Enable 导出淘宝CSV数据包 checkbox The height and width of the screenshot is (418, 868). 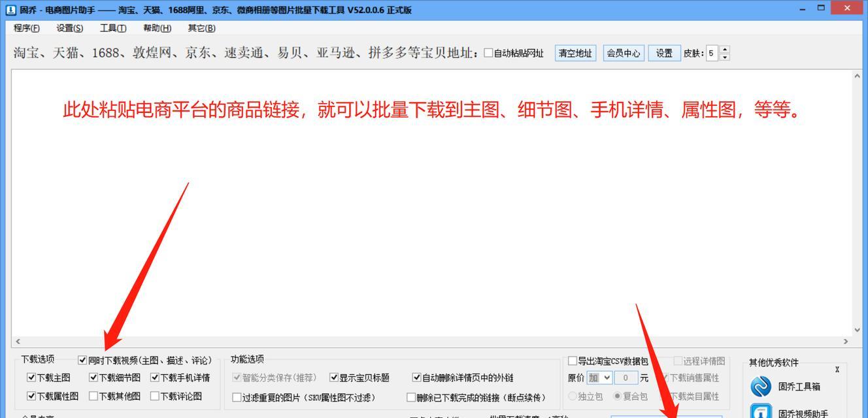click(573, 361)
